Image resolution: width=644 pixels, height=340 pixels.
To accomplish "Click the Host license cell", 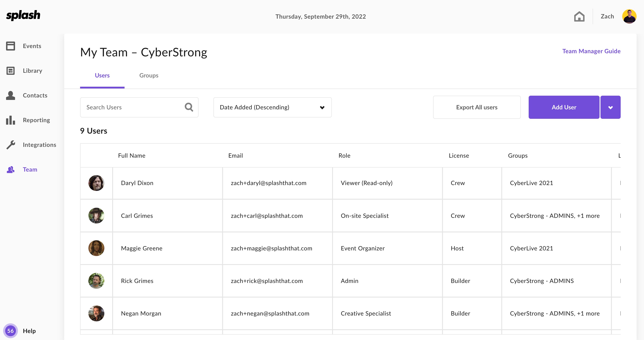I will [472, 248].
